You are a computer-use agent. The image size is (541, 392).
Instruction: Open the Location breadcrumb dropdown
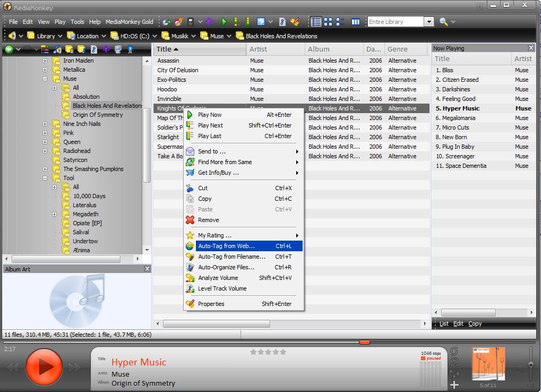click(104, 36)
